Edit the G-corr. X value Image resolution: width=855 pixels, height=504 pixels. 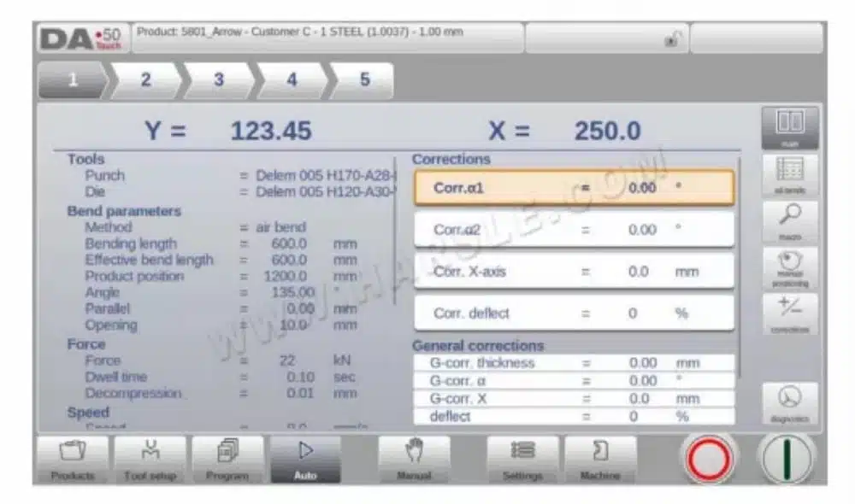point(575,398)
